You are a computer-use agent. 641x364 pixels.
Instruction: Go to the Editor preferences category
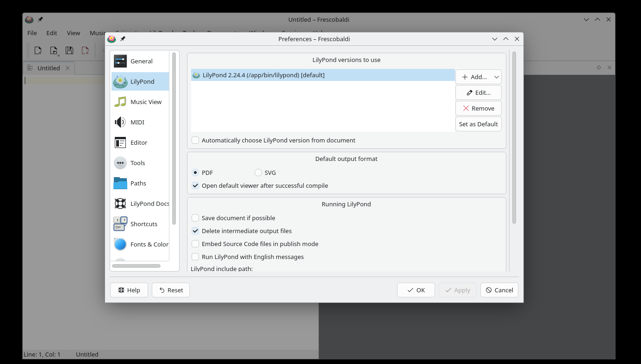pos(140,142)
